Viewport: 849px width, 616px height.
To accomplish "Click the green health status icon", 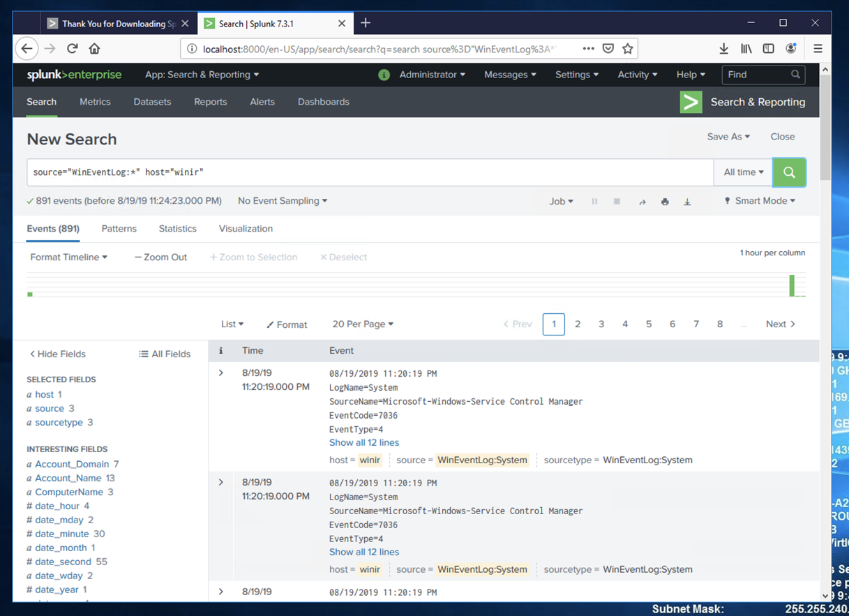I will [384, 75].
